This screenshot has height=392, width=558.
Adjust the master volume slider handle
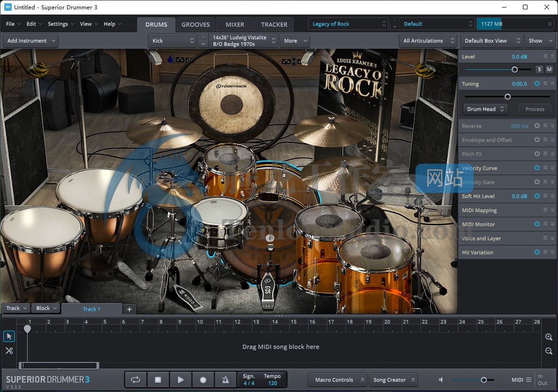tap(484, 380)
